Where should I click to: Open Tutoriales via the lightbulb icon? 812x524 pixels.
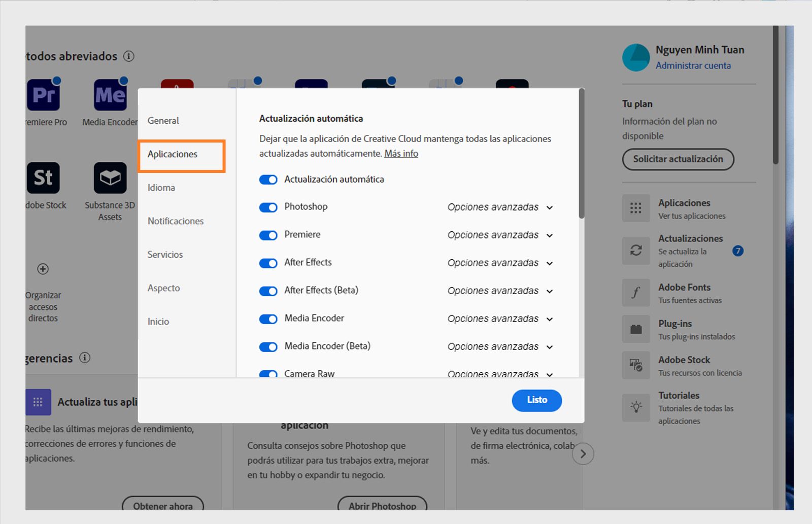pos(636,408)
